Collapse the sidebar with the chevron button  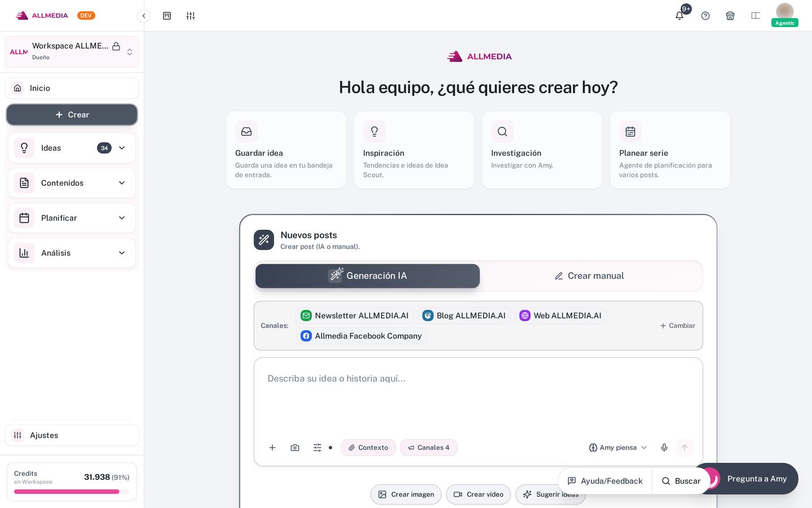144,16
